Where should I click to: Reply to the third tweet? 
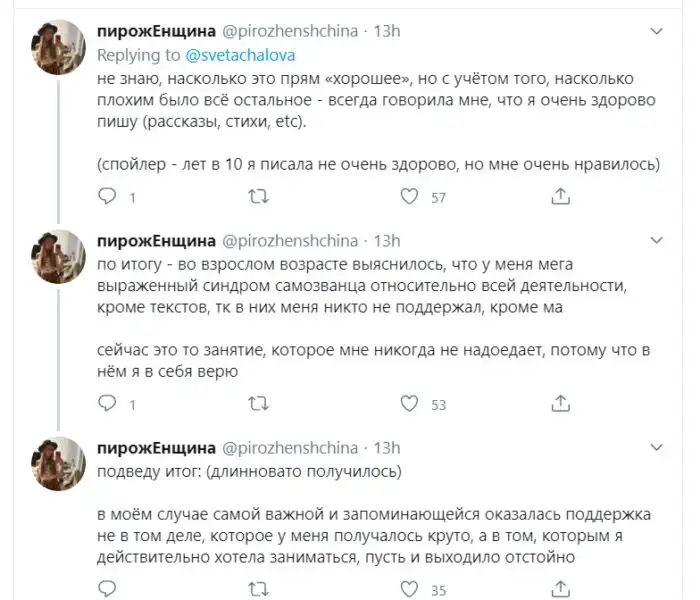pos(107,589)
